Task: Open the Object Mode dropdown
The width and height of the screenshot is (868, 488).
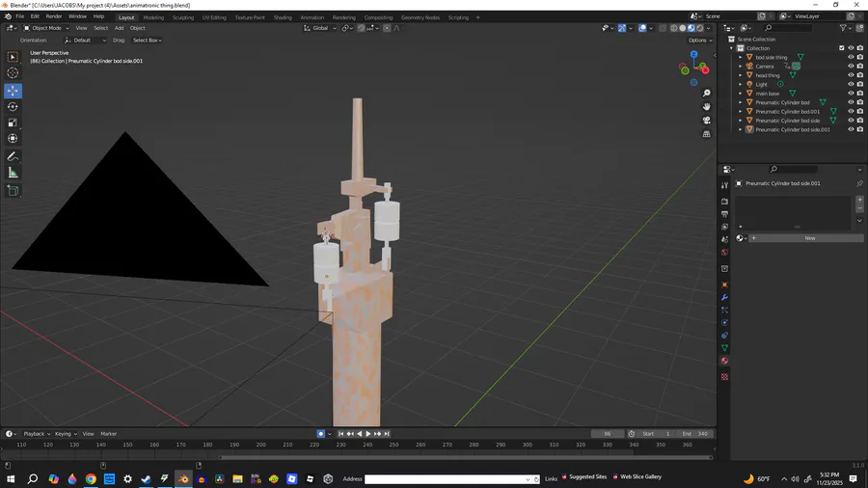Action: pyautogui.click(x=46, y=28)
